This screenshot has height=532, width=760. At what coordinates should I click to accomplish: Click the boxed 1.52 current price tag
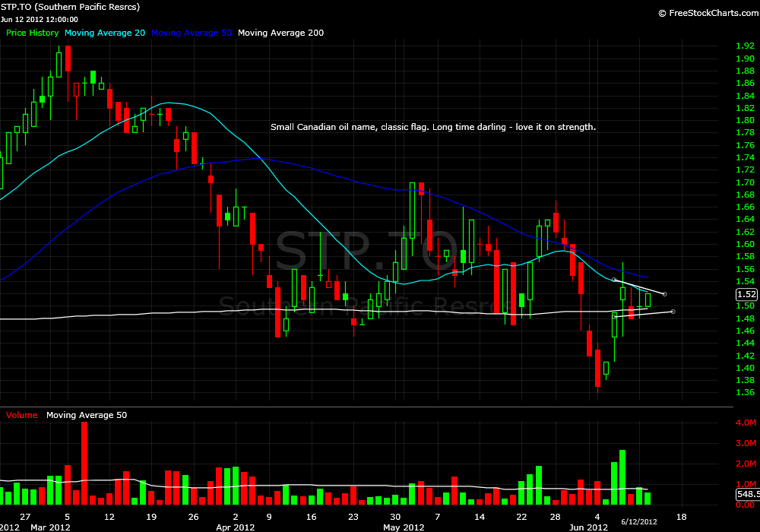click(x=746, y=294)
